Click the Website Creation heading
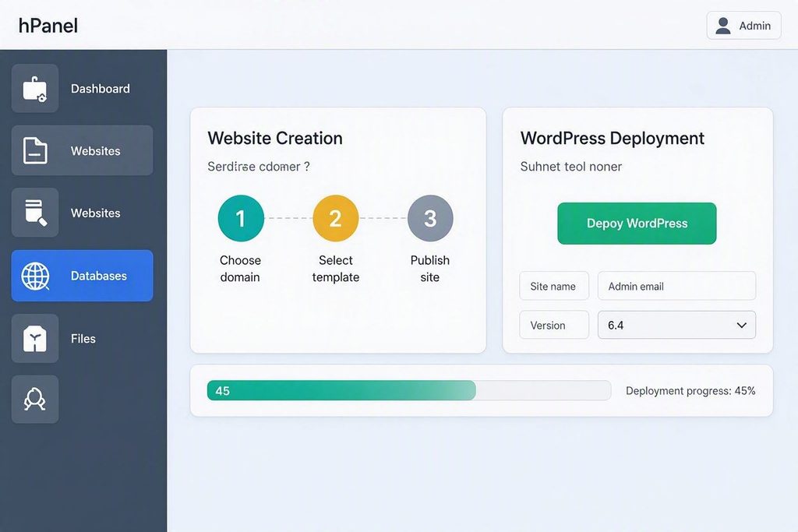Image resolution: width=798 pixels, height=532 pixels. [x=275, y=138]
